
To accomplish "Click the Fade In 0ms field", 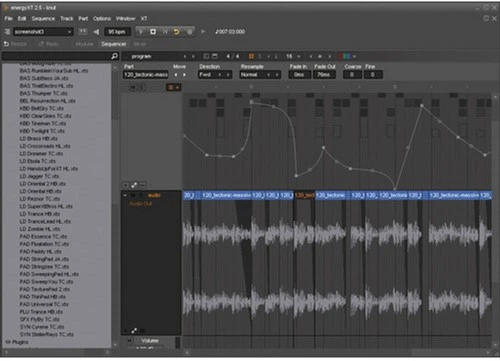I will pyautogui.click(x=299, y=75).
